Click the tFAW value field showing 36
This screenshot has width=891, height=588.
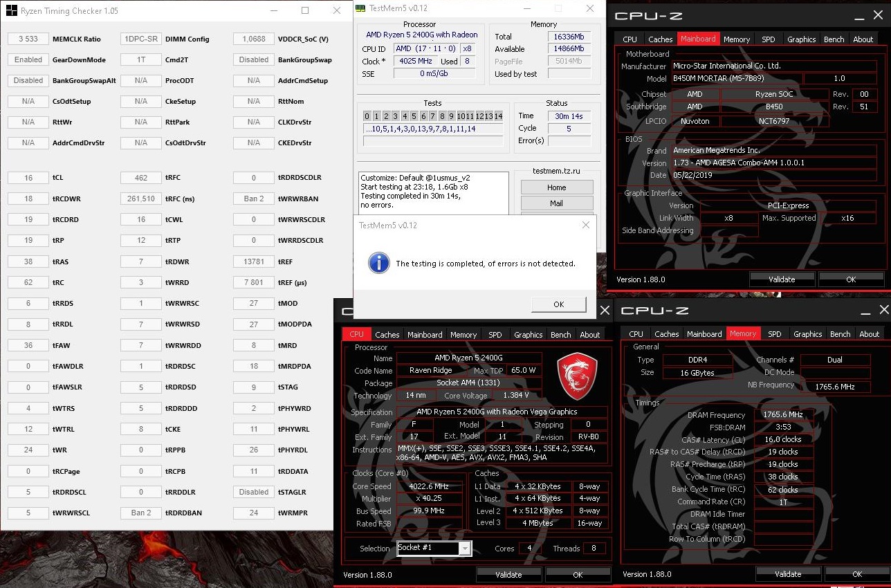[x=28, y=345]
